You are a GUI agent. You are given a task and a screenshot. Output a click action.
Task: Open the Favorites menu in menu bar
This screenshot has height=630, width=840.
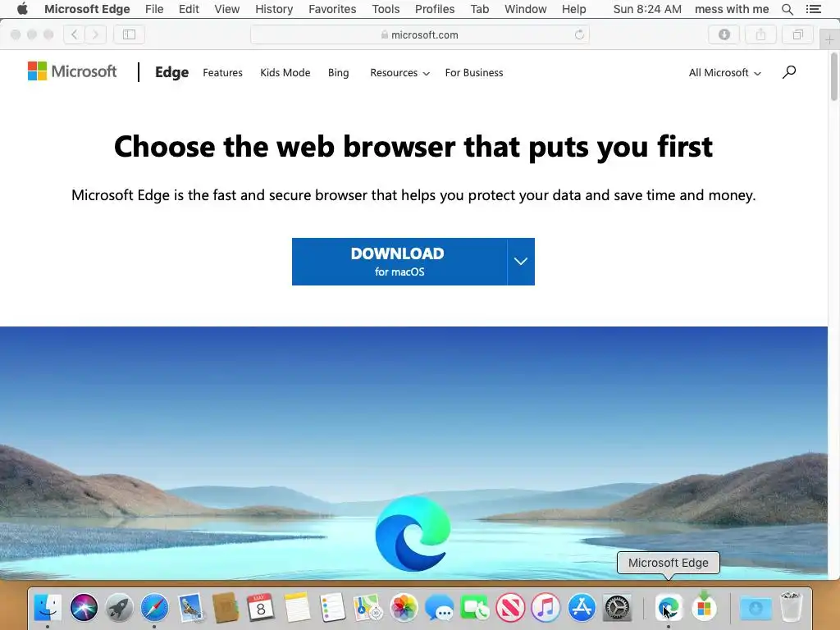tap(332, 9)
